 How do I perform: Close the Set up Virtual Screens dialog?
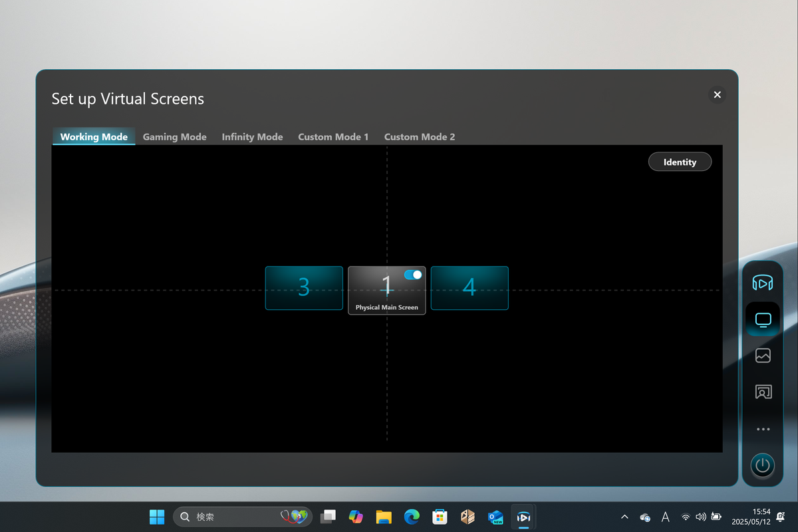tap(717, 95)
